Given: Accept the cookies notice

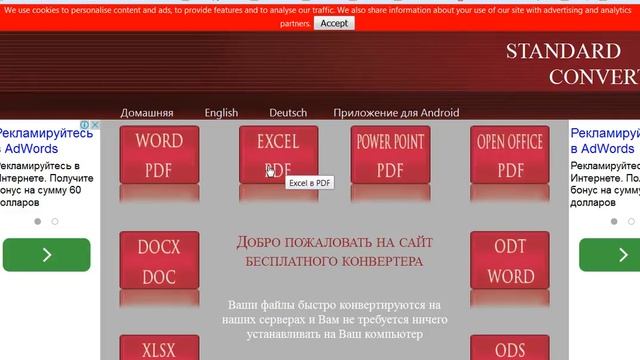Looking at the screenshot, I should 334,23.
